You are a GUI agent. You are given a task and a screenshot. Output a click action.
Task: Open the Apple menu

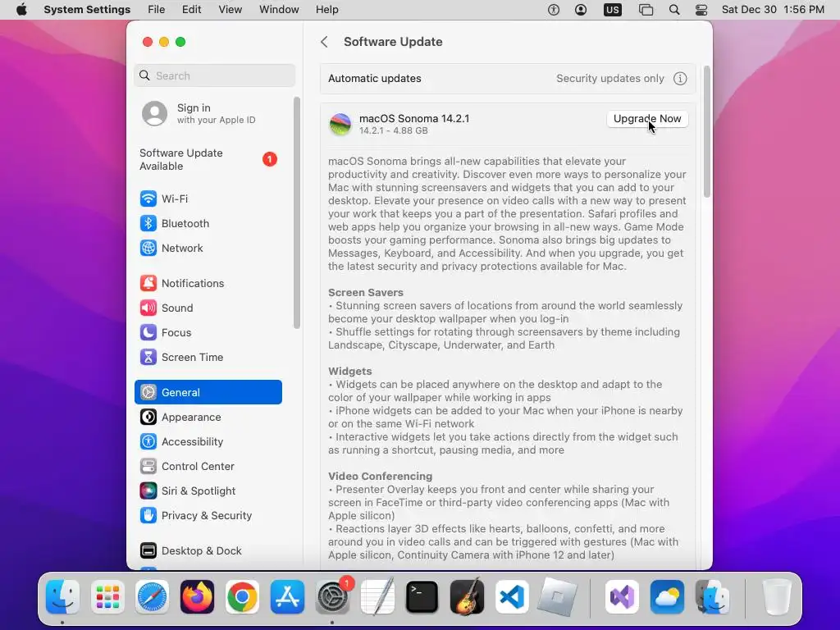21,10
